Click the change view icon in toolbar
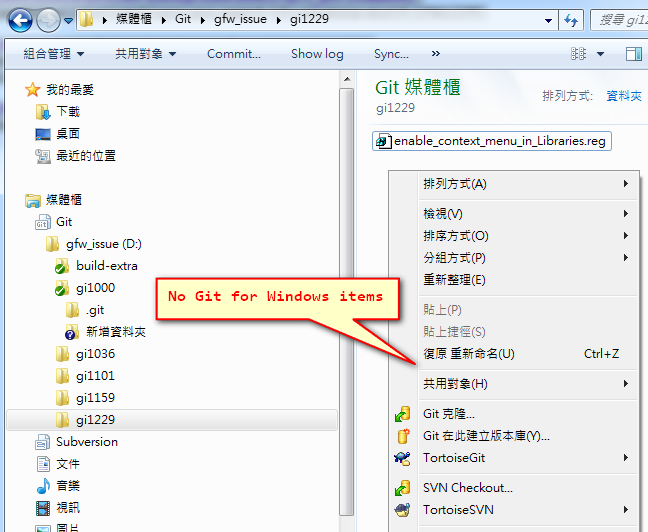 579,54
